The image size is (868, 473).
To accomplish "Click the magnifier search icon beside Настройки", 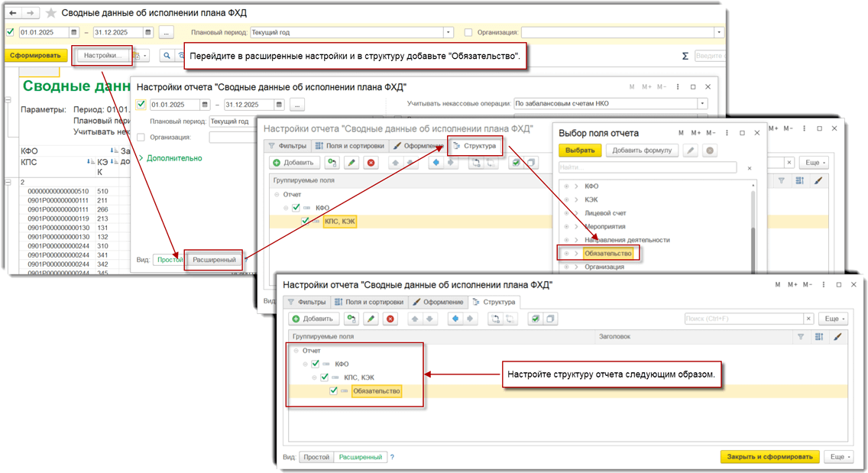I will (166, 56).
